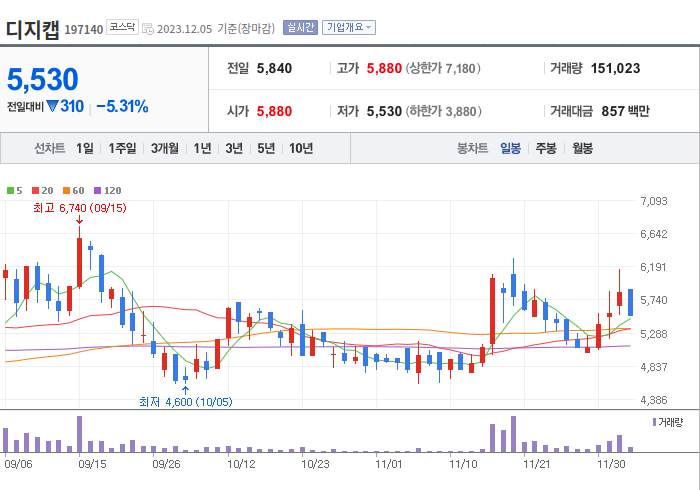Click the purple 120-day moving average swatch
The image size is (700, 490).
point(98,191)
